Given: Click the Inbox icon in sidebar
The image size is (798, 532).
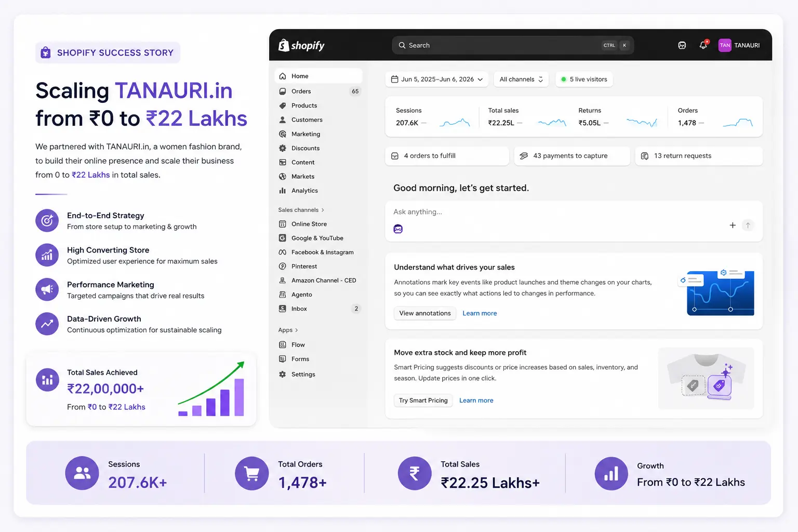Looking at the screenshot, I should [283, 309].
